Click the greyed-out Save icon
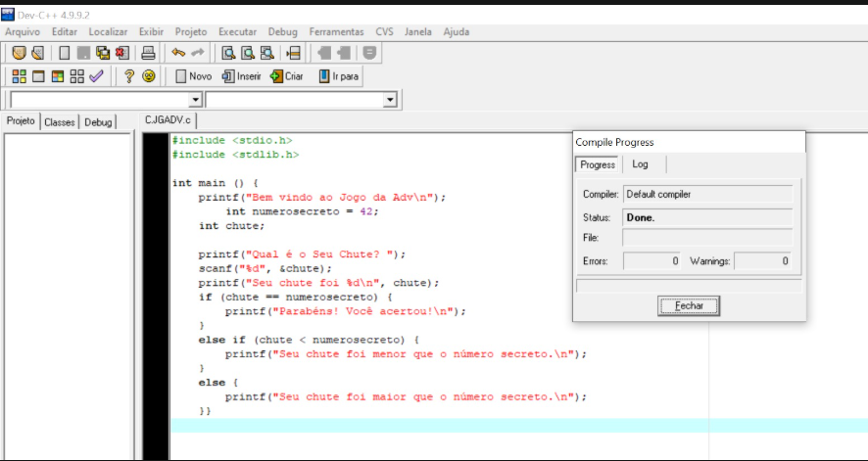Screen dimensions: 868x461 pyautogui.click(x=83, y=53)
